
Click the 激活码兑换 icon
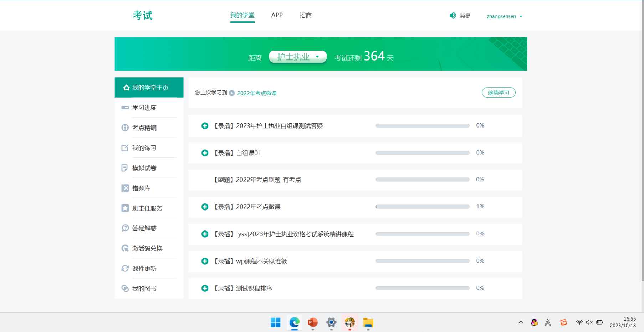coord(125,248)
